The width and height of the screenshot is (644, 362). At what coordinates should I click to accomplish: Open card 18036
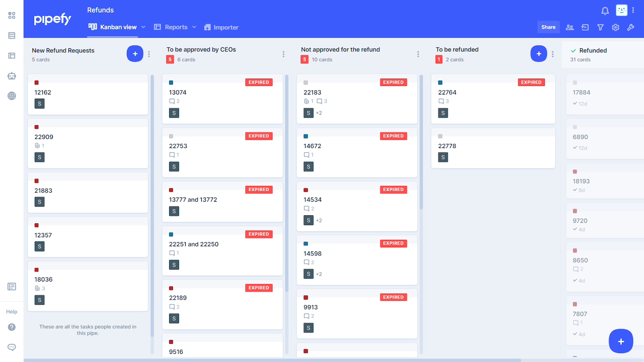[88, 286]
